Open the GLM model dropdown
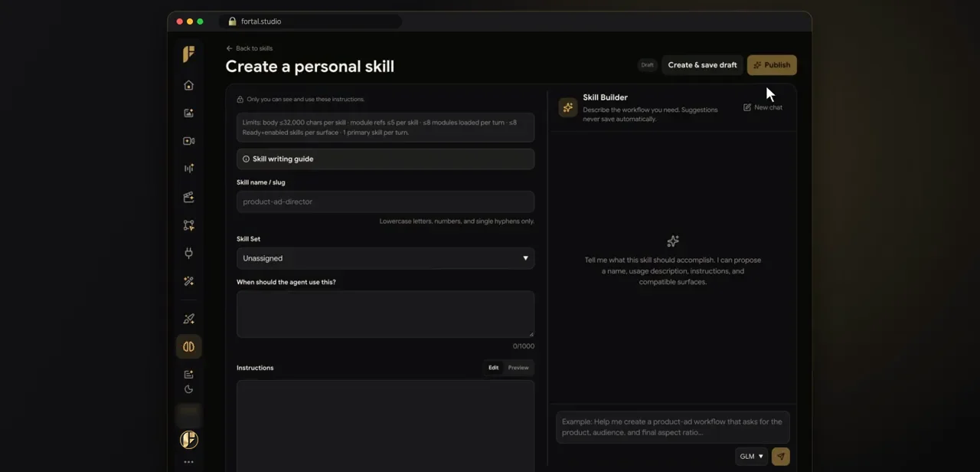980x472 pixels. click(751, 457)
